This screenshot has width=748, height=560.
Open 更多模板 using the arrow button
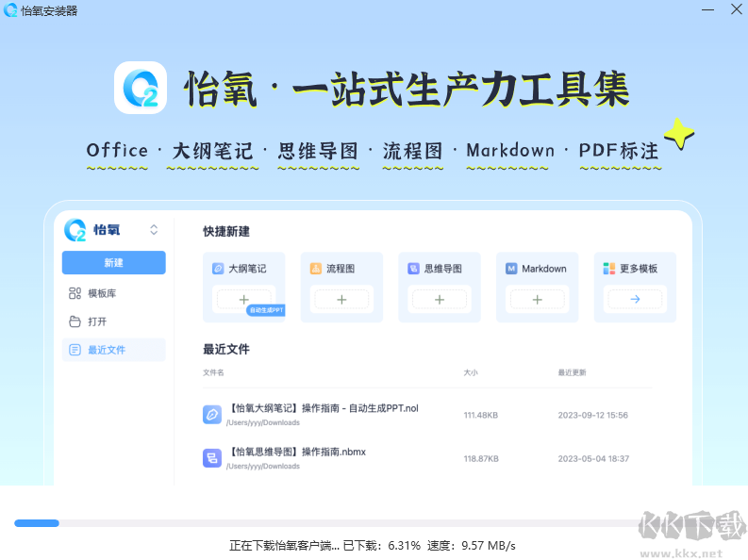[x=635, y=299]
